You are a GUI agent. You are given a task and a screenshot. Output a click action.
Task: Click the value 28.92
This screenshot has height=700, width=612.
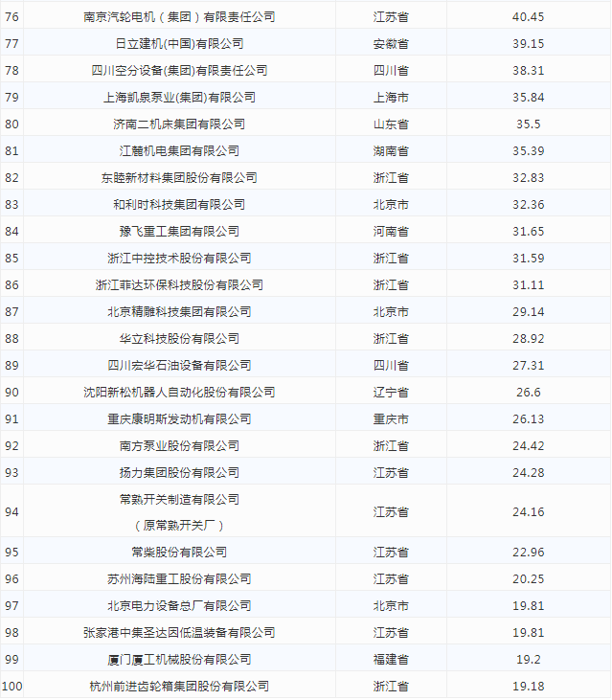(528, 338)
